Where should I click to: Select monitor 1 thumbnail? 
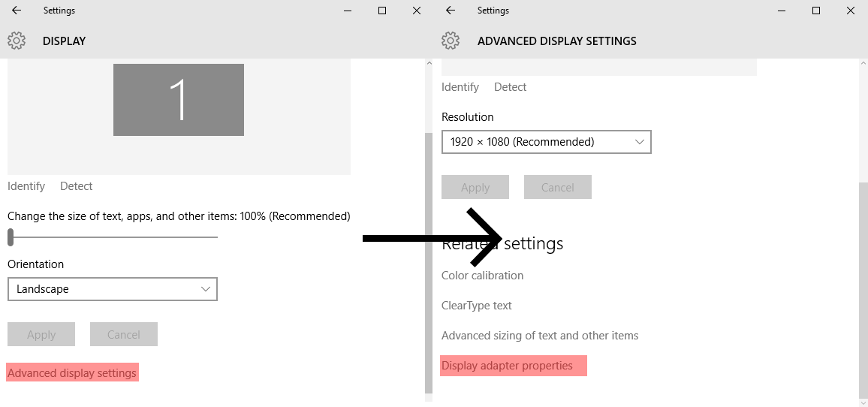pyautogui.click(x=179, y=100)
